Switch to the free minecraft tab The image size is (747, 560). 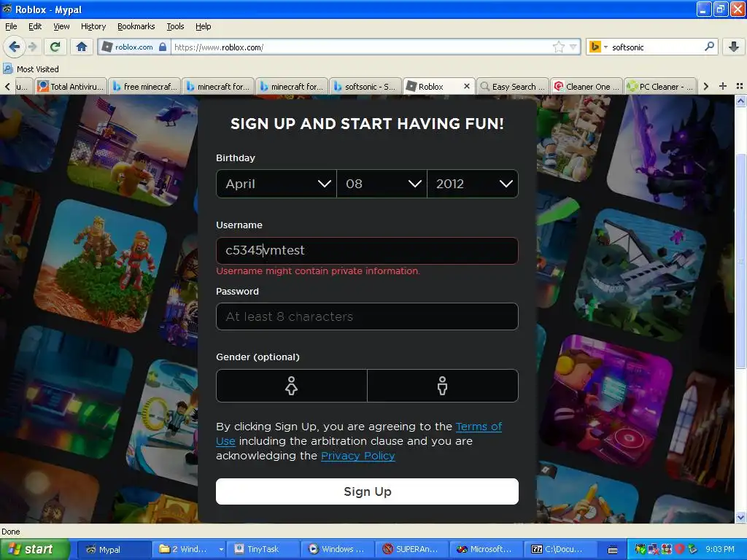(144, 86)
